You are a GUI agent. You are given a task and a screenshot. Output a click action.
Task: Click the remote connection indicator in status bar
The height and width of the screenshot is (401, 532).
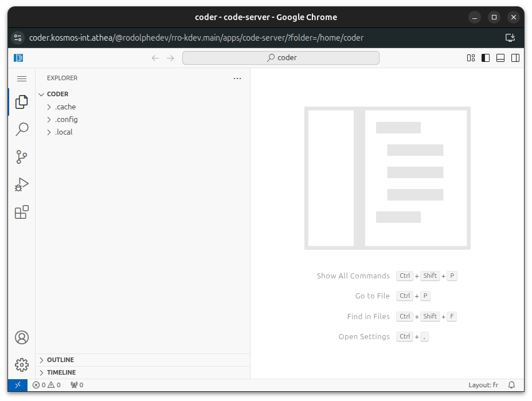17,385
